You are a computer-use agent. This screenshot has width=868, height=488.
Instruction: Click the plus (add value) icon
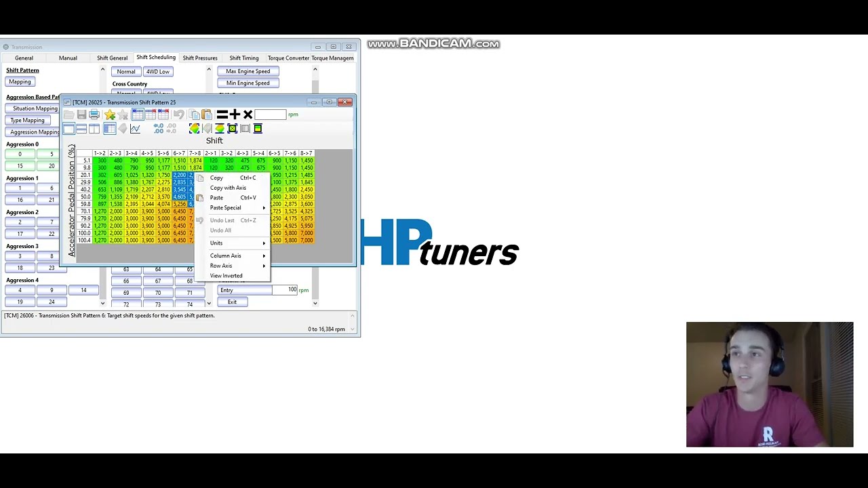tap(235, 115)
